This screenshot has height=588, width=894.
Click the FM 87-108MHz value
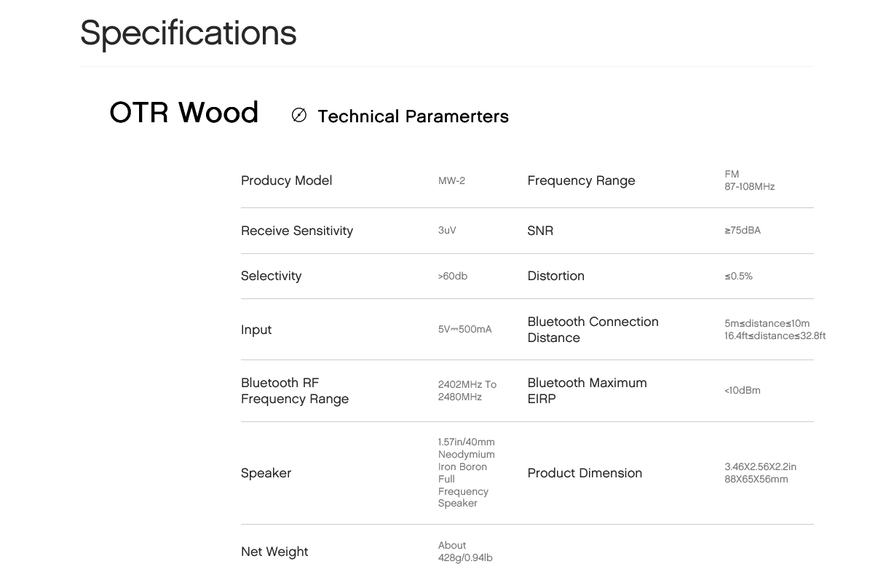[x=749, y=180]
